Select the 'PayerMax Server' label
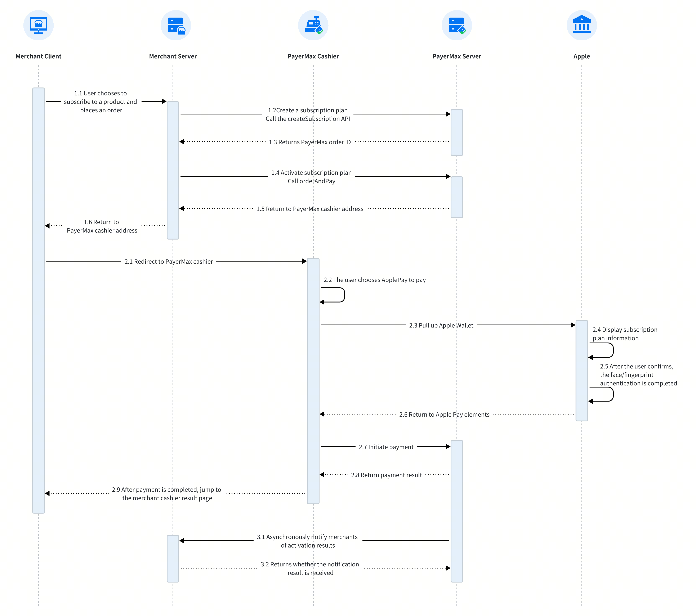Viewport: 696px width, 616px height. [457, 56]
